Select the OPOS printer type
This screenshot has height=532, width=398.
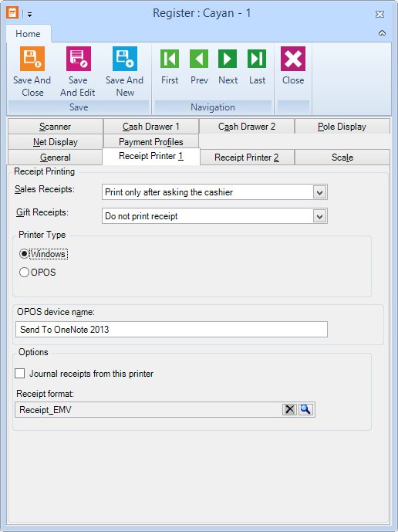[x=24, y=273]
